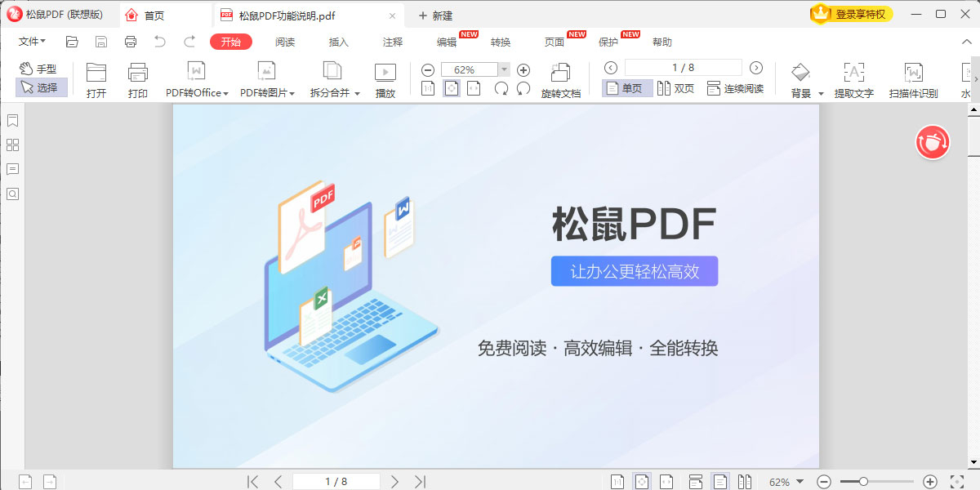The image size is (980, 490).
Task: Go to next page in top toolbar
Action: point(756,68)
